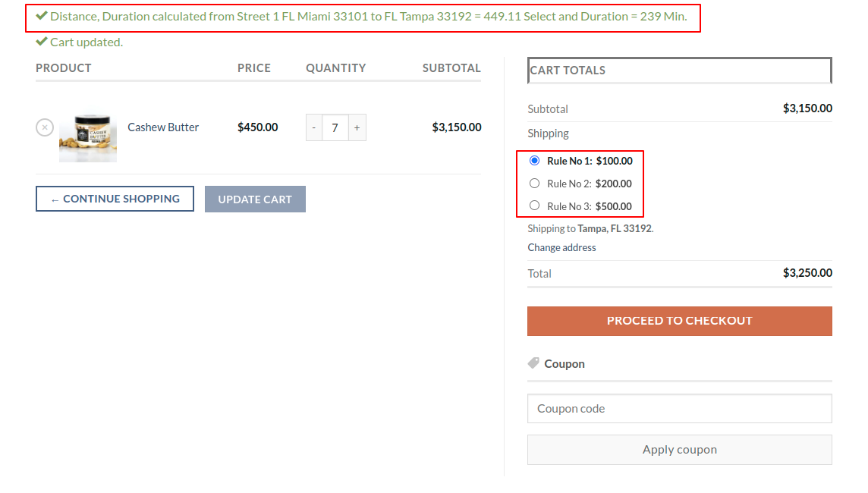Click the $3,250.00 total amount
The width and height of the screenshot is (868, 493).
pos(807,273)
